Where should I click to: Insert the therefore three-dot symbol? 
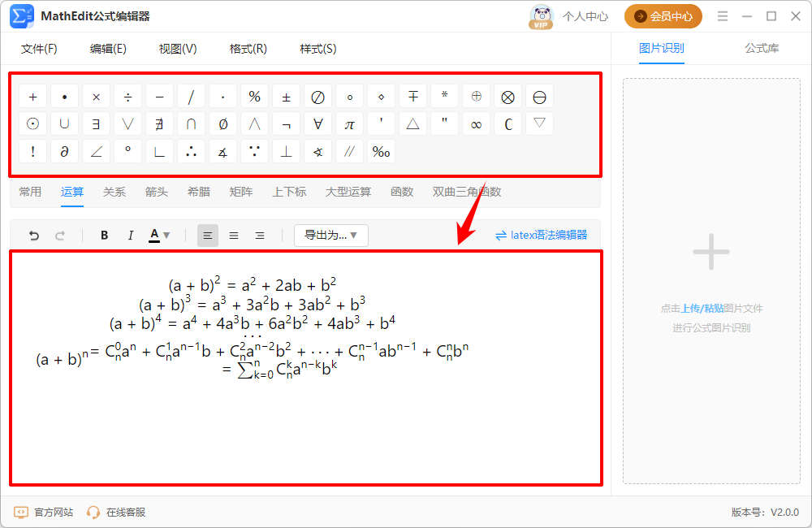(191, 152)
